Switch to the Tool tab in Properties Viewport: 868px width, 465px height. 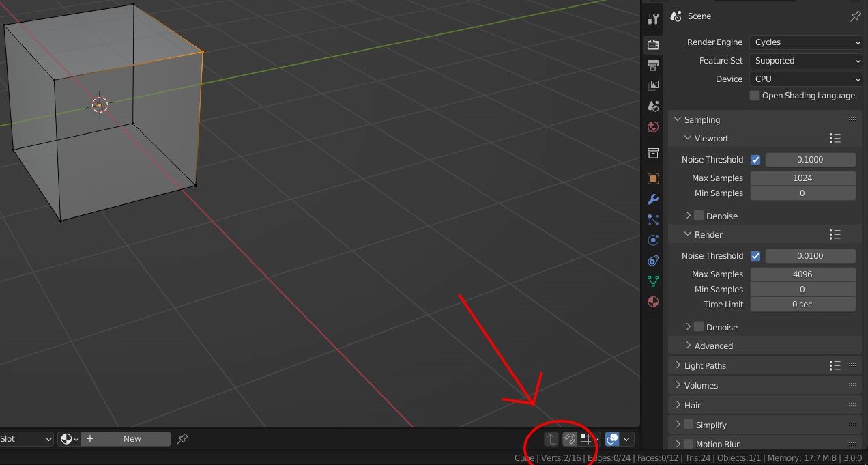[653, 18]
